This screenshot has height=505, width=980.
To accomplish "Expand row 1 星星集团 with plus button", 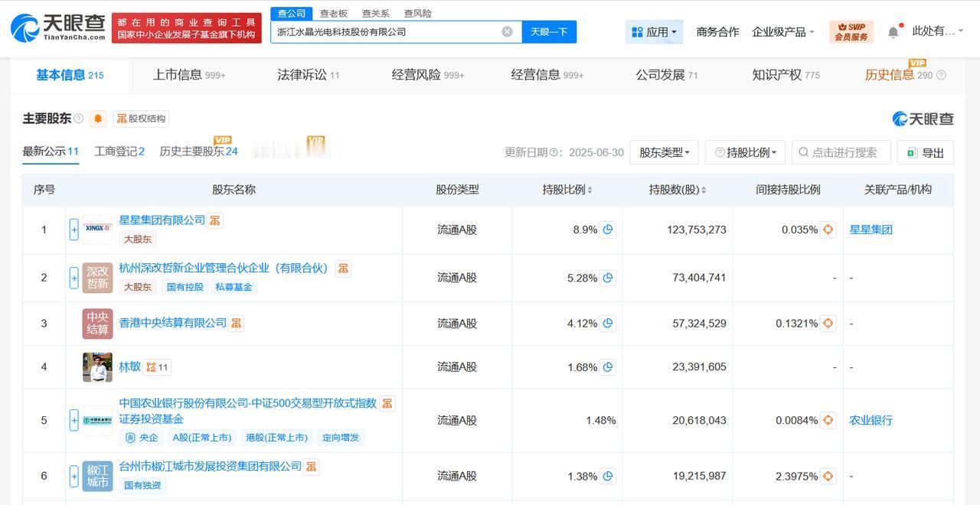I will (74, 230).
